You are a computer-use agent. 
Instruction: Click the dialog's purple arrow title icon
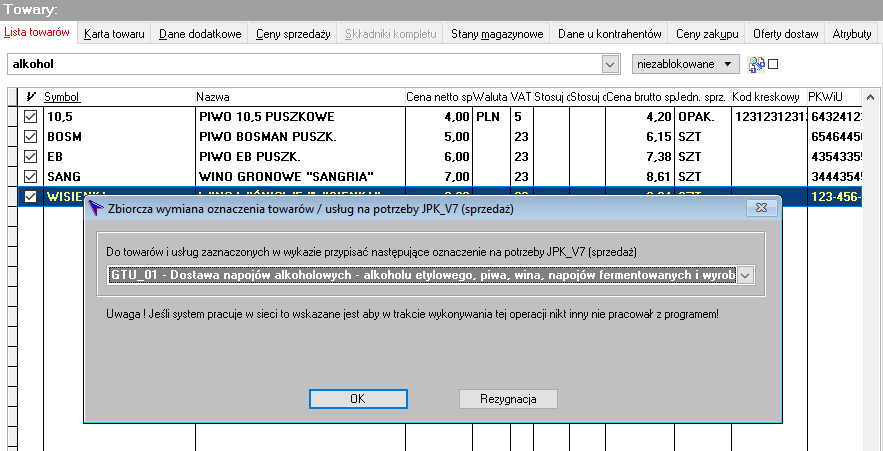point(96,209)
